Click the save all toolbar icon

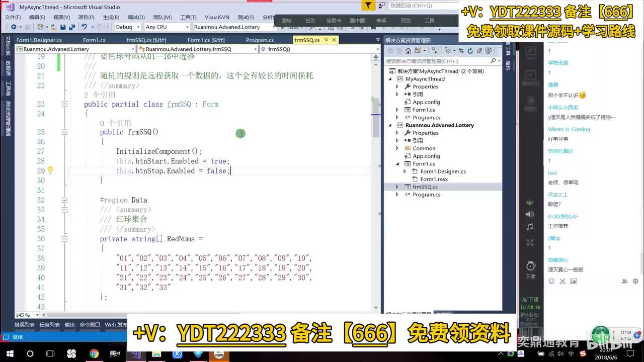(x=71, y=27)
